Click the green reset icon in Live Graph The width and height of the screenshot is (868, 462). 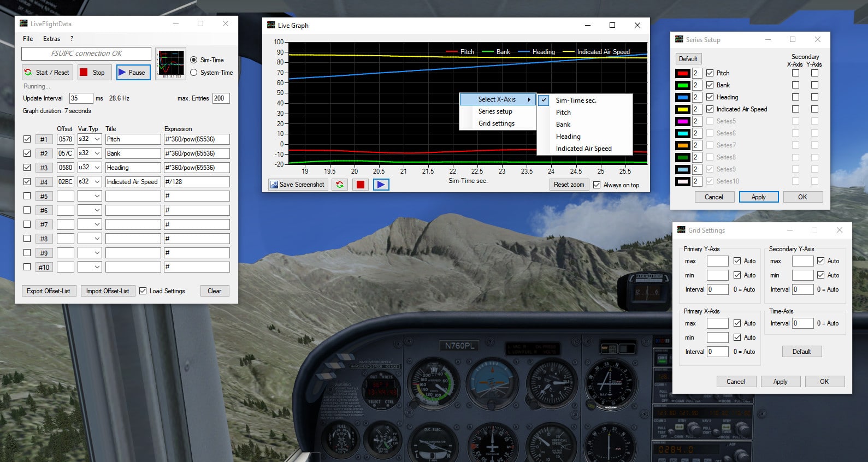click(x=340, y=185)
